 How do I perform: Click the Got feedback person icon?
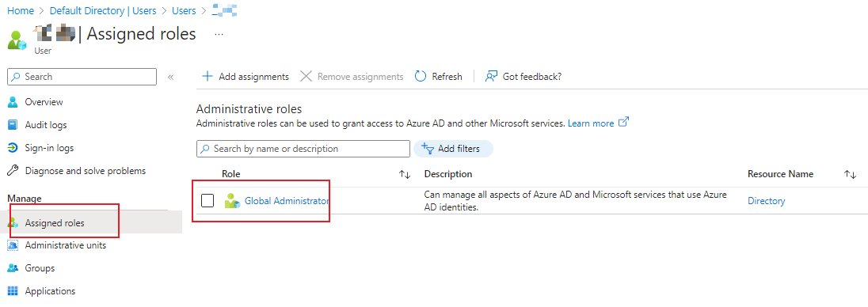491,76
